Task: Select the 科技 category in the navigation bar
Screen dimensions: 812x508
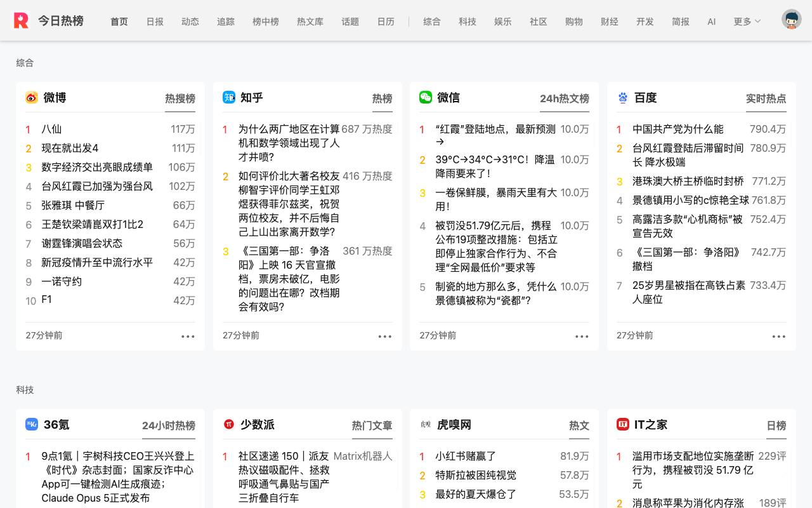Action: 468,21
